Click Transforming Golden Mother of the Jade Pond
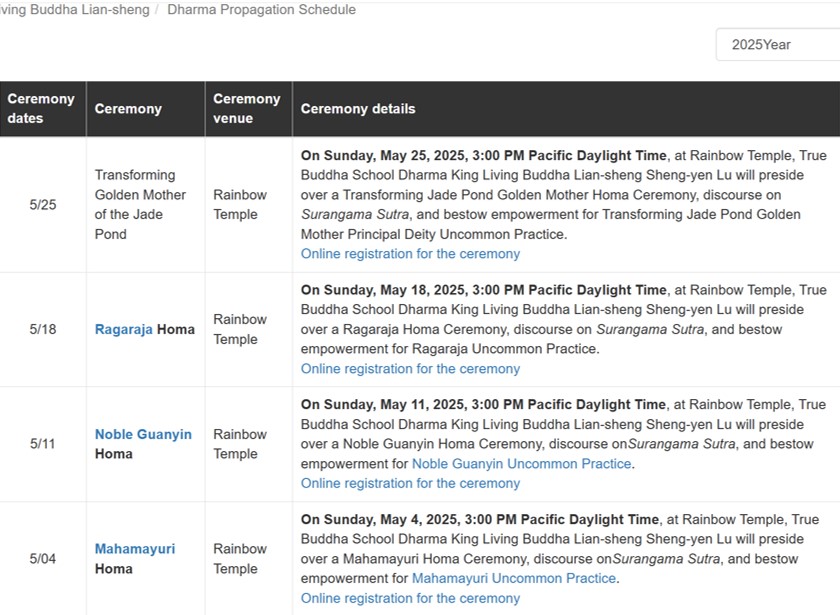Image resolution: width=840 pixels, height=615 pixels. coord(140,205)
